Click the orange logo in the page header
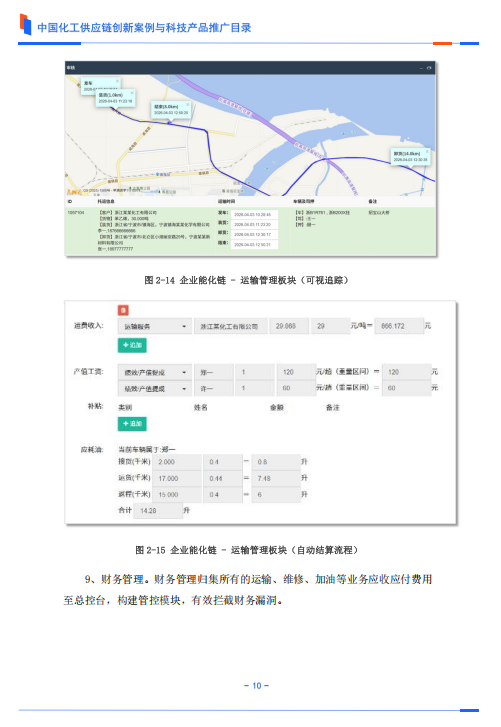Image resolution: width=501 pixels, height=727 pixels. [x=25, y=24]
